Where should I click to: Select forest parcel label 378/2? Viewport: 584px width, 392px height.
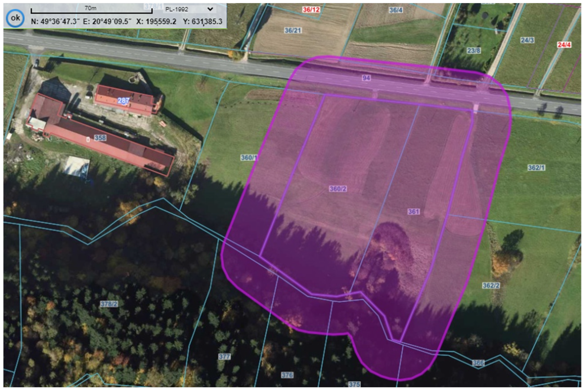[x=109, y=304]
